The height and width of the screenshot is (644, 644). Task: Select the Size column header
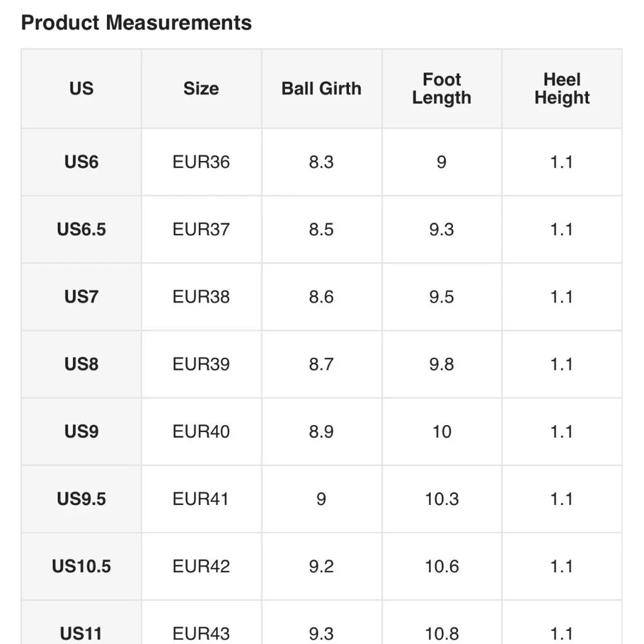(x=201, y=89)
